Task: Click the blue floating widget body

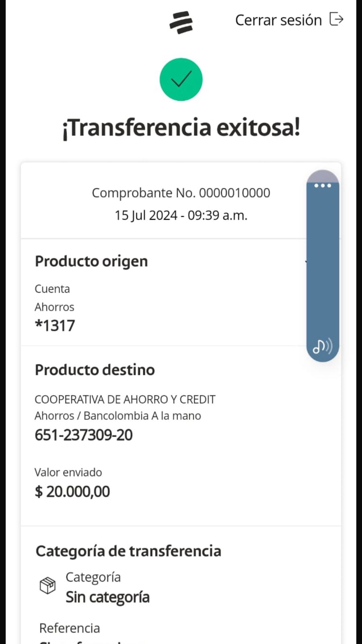Action: (x=323, y=266)
